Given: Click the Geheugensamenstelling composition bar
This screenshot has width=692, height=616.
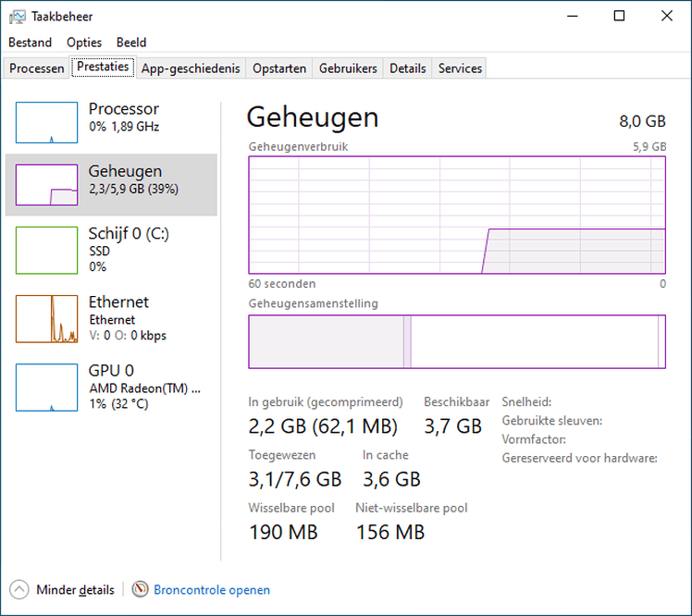Looking at the screenshot, I should [457, 341].
